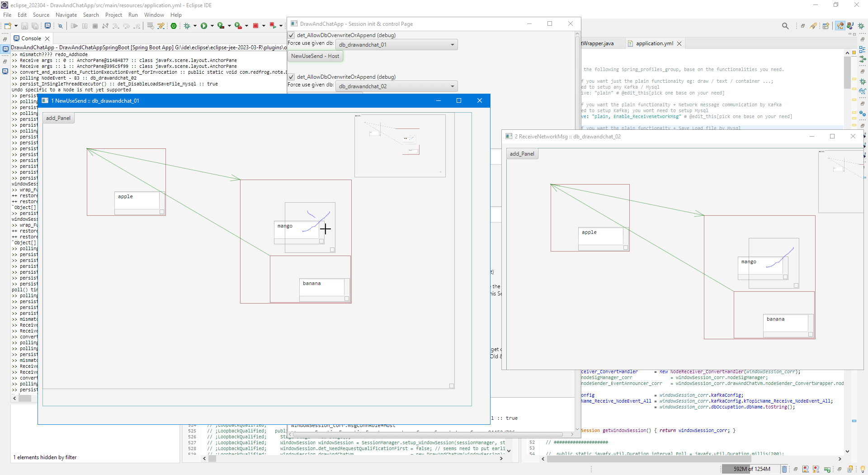Open the db_drawandchat_01 dropdown

(396, 45)
